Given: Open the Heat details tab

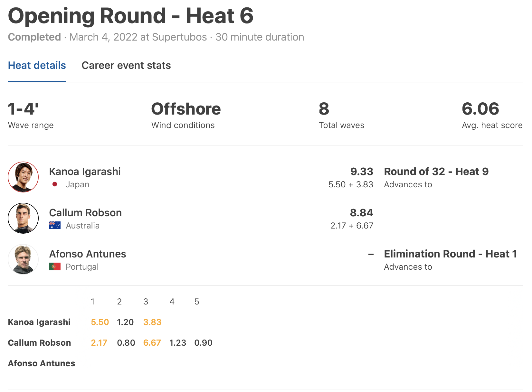Looking at the screenshot, I should point(37,65).
